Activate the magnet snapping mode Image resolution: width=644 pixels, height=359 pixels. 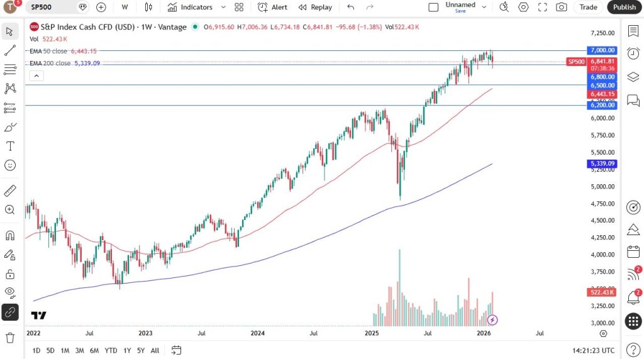10,236
